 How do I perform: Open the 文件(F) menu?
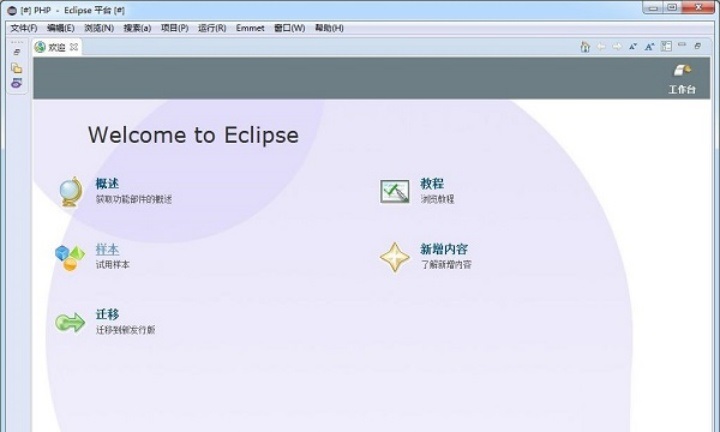coord(24,28)
